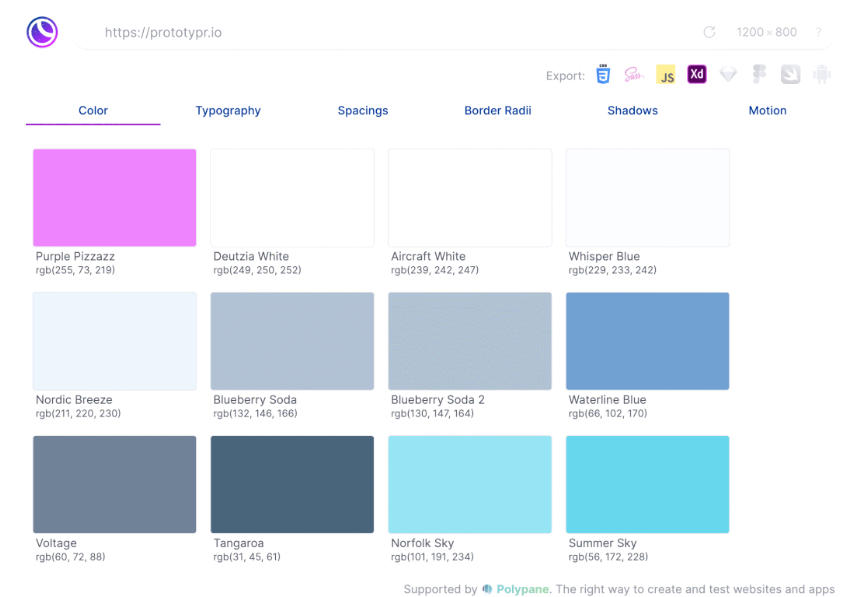The height and width of the screenshot is (597, 867).
Task: Reload the page with refresh icon
Action: (x=709, y=32)
